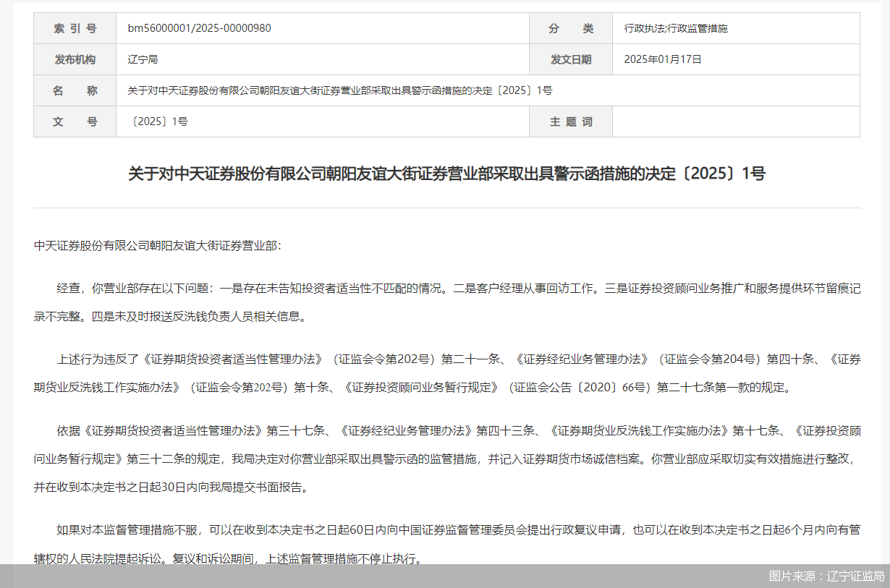
Task: Click the 发文日期 label cell
Action: (x=571, y=59)
